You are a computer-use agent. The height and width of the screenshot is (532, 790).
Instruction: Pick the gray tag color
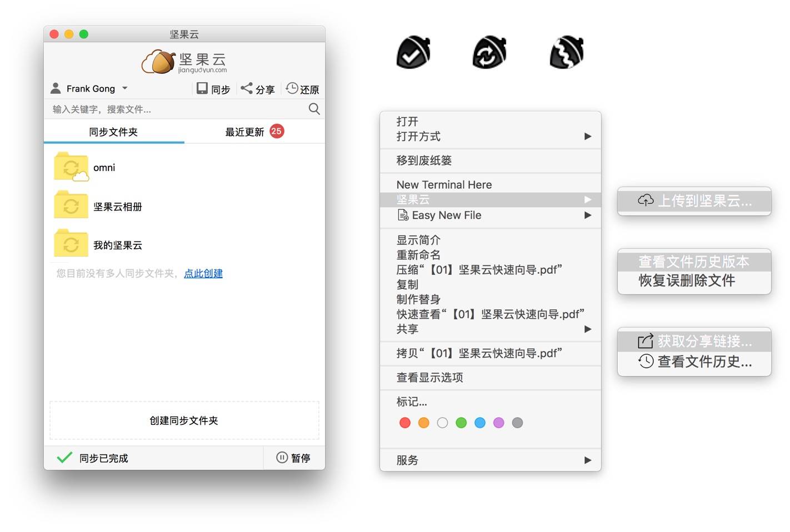[517, 423]
